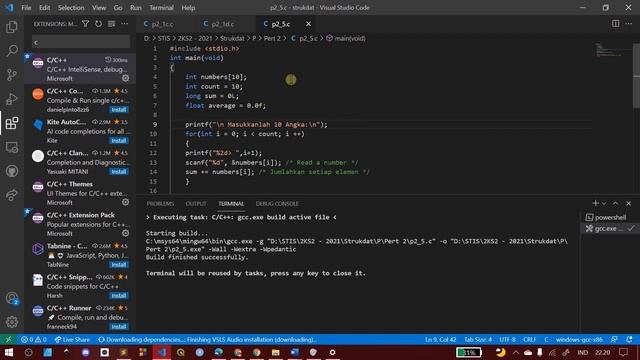Open Source Control view
Image resolution: width=640 pixels, height=360 pixels.
tap(12, 75)
